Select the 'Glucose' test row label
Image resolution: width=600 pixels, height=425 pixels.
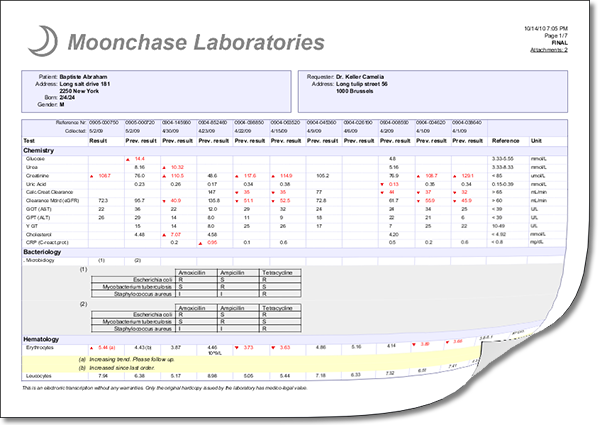click(35, 159)
